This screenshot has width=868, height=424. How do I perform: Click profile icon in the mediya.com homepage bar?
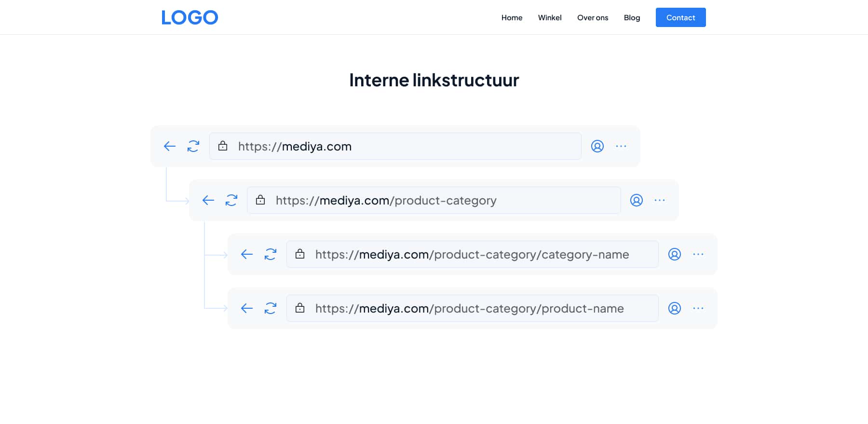click(597, 146)
